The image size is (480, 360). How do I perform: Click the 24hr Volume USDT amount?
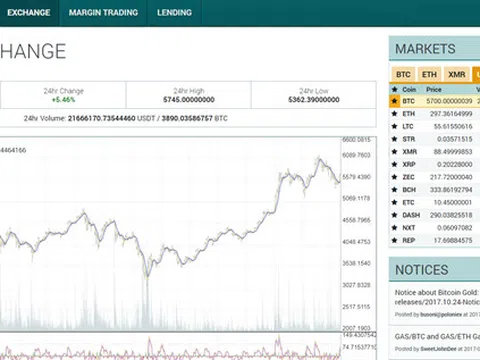[102, 118]
